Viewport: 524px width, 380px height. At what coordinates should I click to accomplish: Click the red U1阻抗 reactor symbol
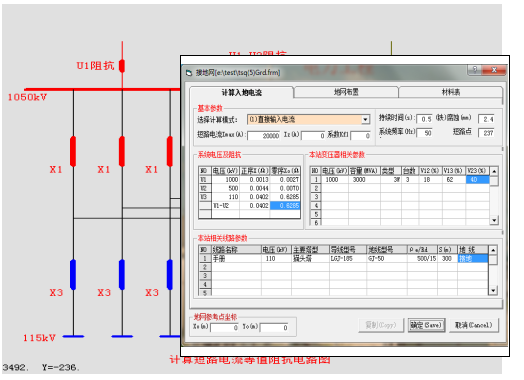click(x=122, y=66)
